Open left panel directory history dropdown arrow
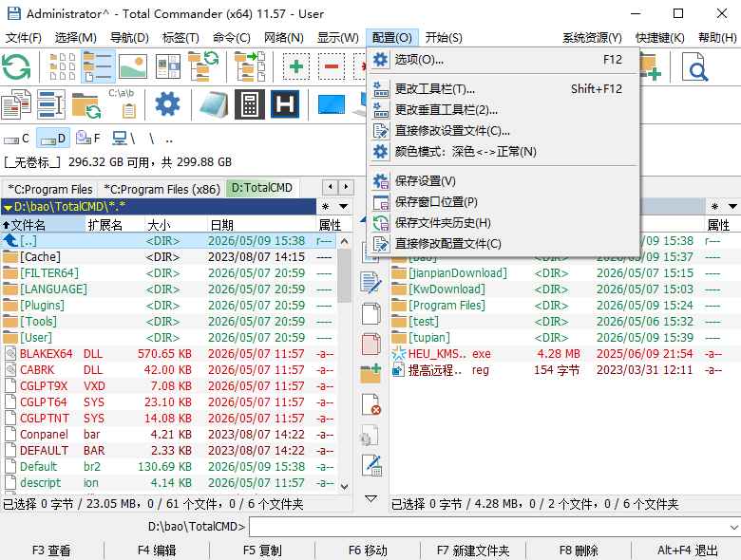 pyautogui.click(x=344, y=206)
